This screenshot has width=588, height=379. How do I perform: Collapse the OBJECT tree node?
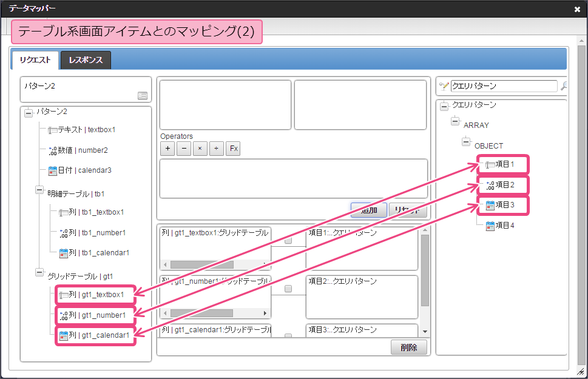coord(466,142)
